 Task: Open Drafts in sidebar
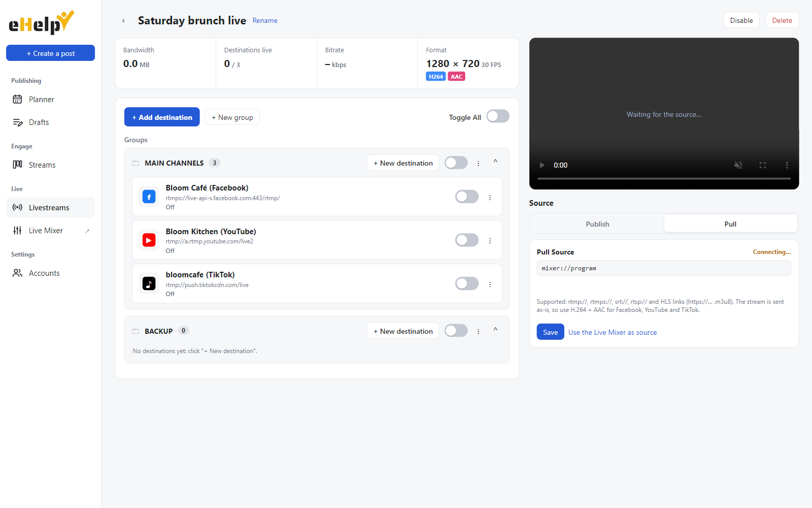(50, 122)
